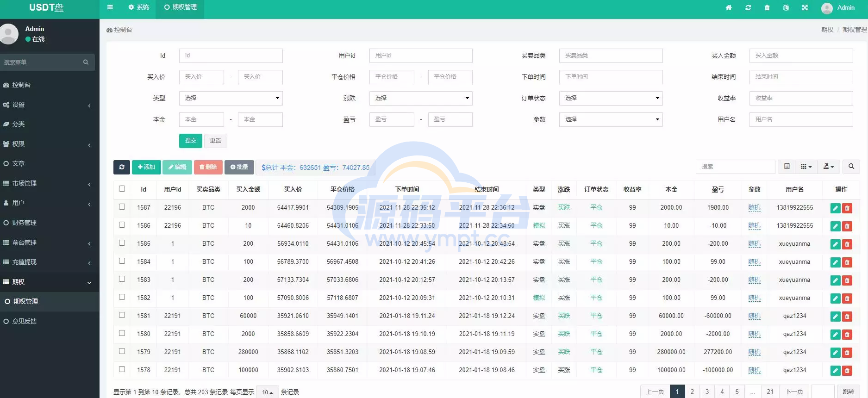Focus the 下单时间 filter input
Viewport: 868px width, 398px height.
point(611,77)
